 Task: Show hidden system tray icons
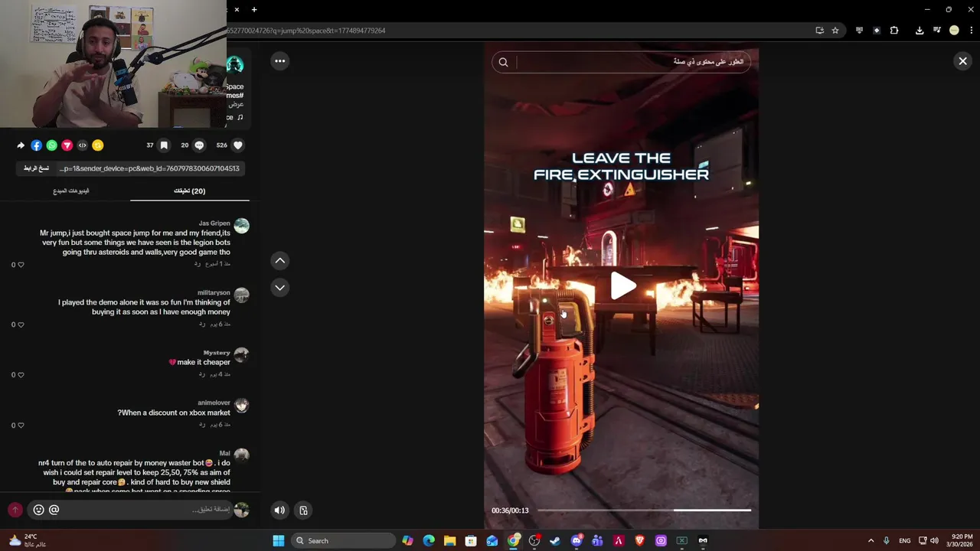click(871, 541)
